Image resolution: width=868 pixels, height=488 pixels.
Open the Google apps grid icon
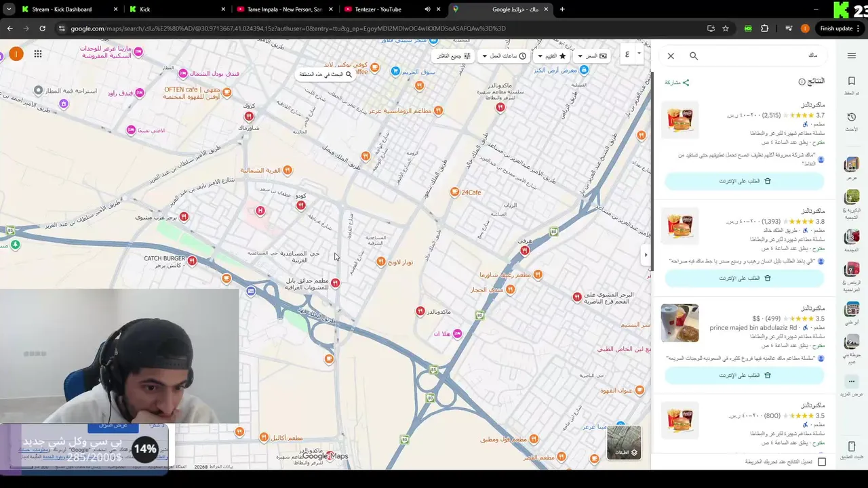38,54
